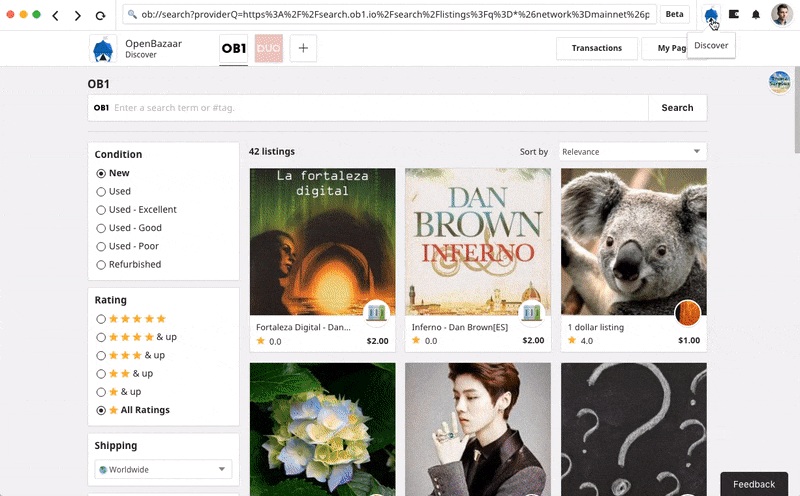Open the hydrangea flower listing image

(x=322, y=429)
